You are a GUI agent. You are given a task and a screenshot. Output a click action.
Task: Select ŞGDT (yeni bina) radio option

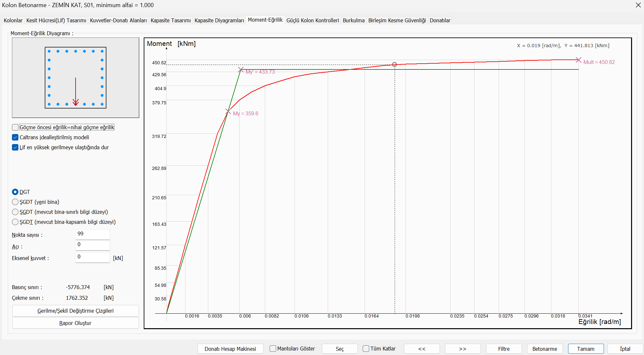coord(15,202)
